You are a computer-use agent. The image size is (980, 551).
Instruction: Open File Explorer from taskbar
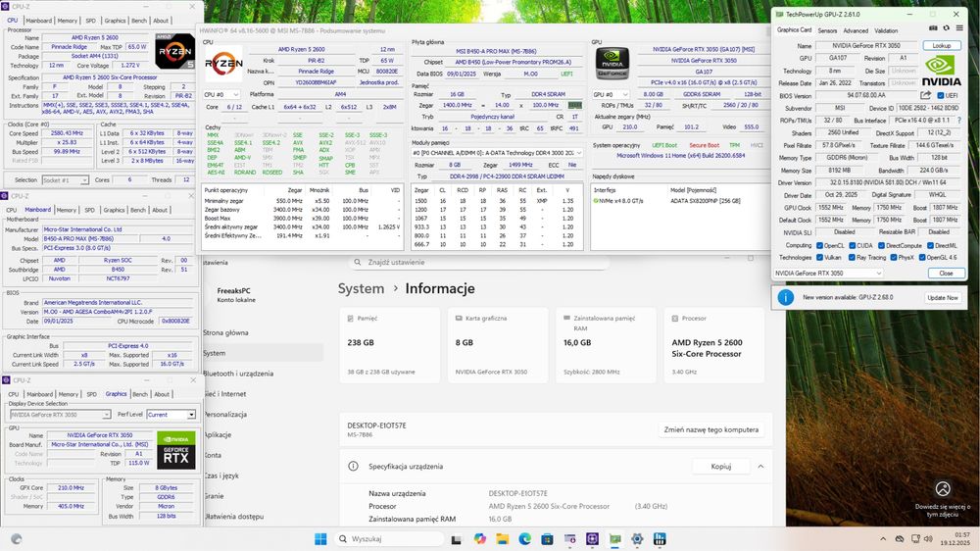[502, 538]
